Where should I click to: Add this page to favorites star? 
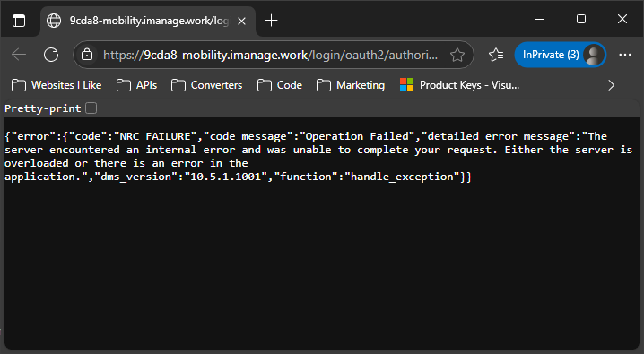point(457,55)
